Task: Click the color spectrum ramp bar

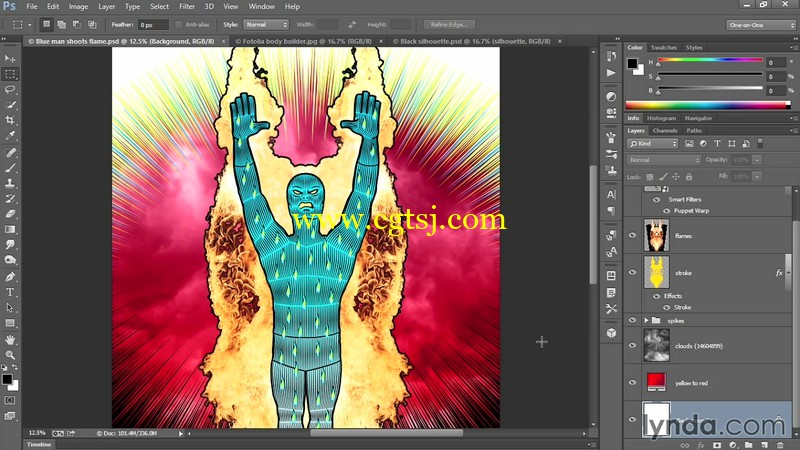Action: tap(708, 105)
